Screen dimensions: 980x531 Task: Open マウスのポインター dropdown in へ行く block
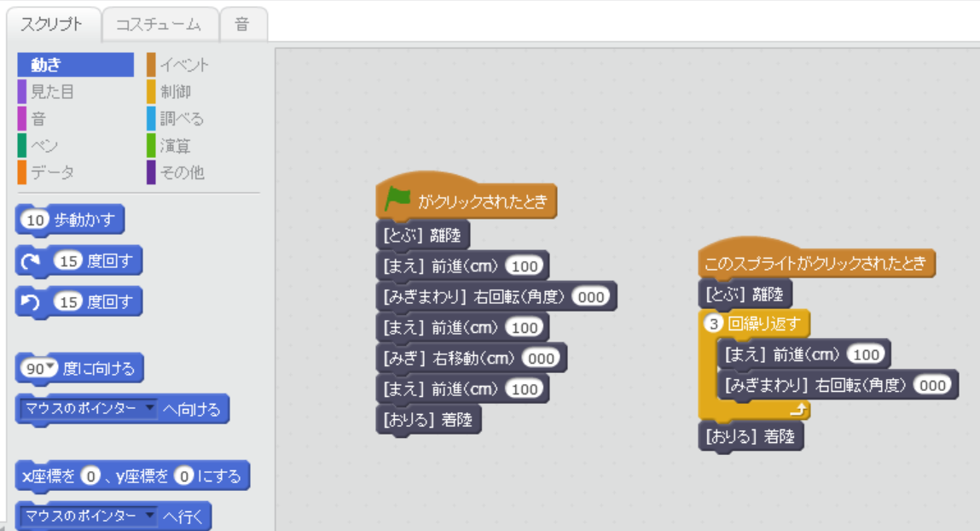[x=88, y=516]
